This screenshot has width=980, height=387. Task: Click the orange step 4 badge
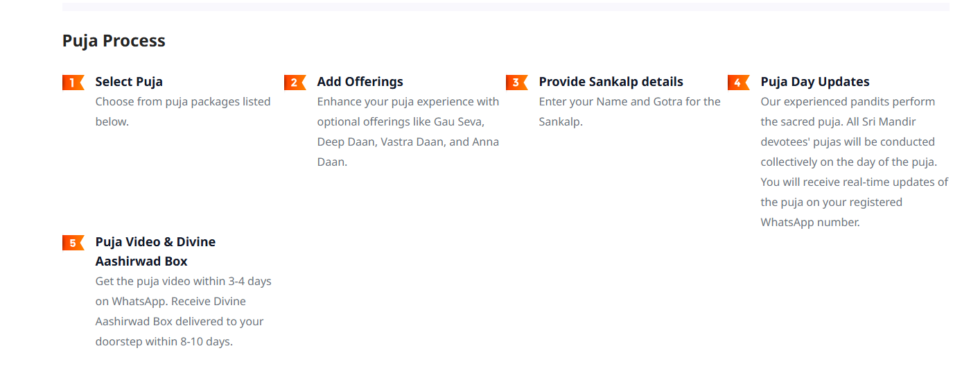tap(738, 83)
